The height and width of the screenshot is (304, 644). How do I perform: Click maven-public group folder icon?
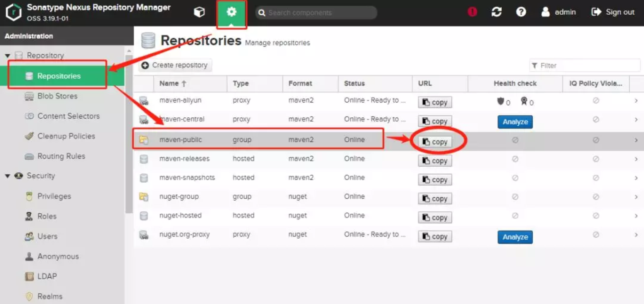coord(144,140)
